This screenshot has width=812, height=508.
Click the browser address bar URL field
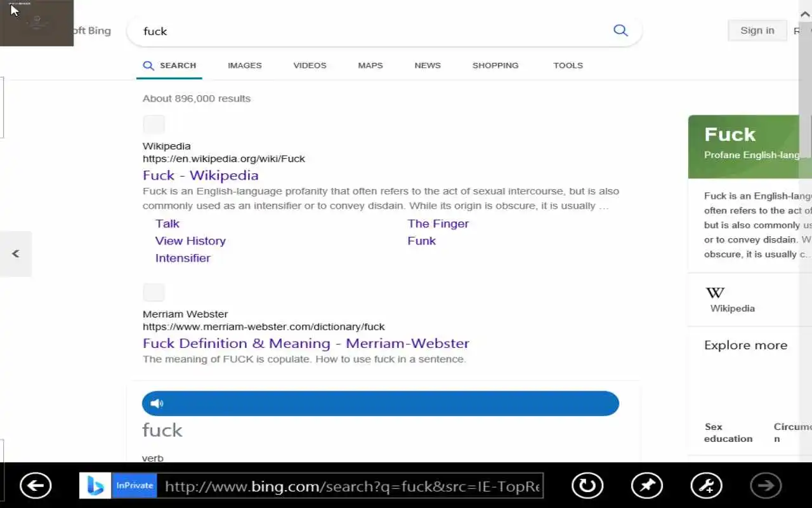coord(351,486)
